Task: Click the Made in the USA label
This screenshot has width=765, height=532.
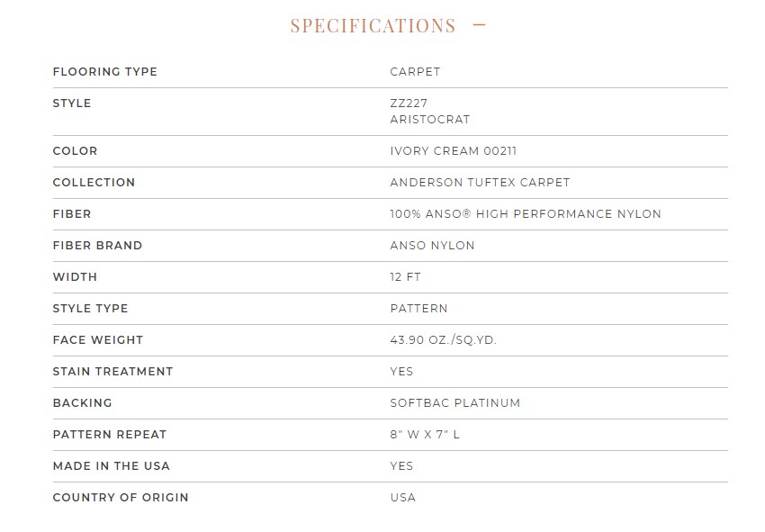Action: pos(111,466)
